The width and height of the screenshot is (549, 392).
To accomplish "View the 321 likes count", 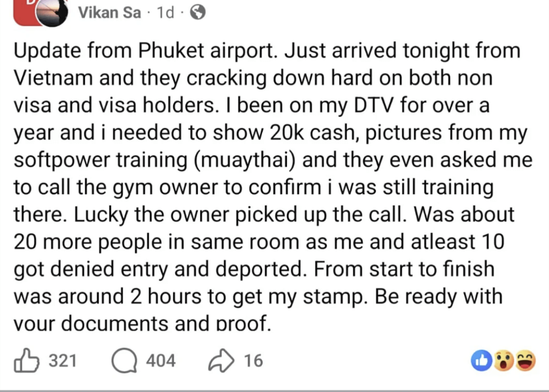I will pos(63,361).
